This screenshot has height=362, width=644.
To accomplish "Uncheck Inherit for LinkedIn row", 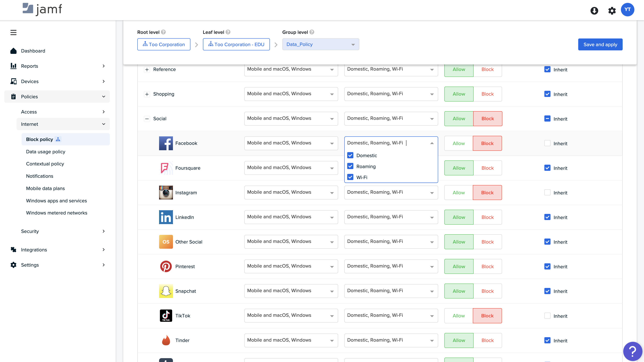I will point(547,217).
